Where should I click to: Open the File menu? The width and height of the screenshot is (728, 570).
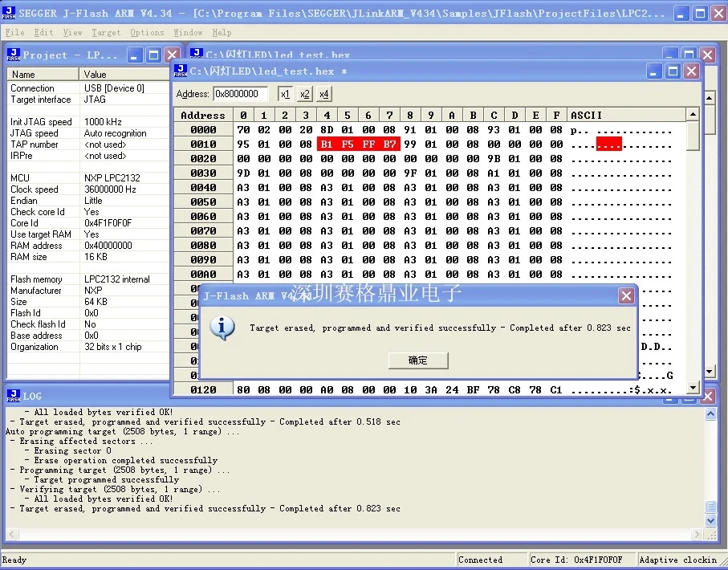click(x=14, y=32)
